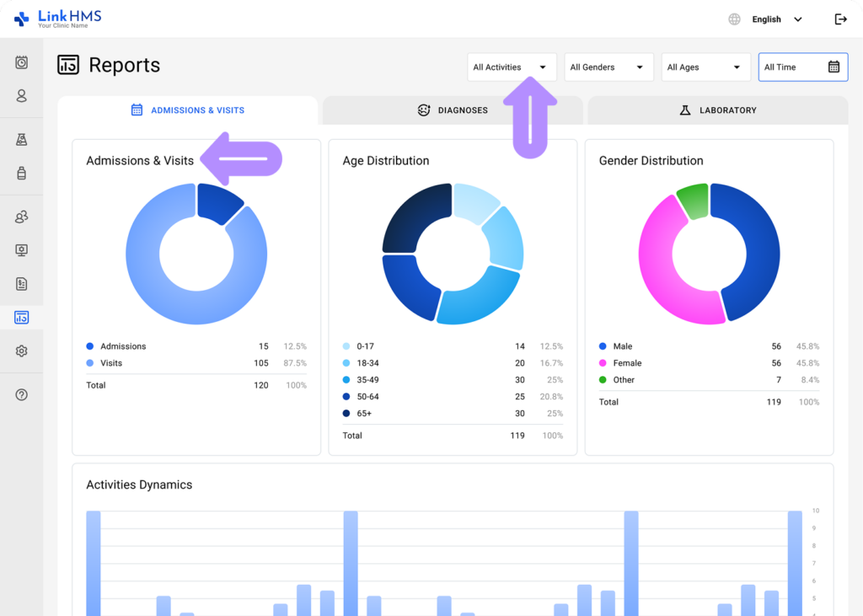Open the laboratory section from the sidebar

20,140
